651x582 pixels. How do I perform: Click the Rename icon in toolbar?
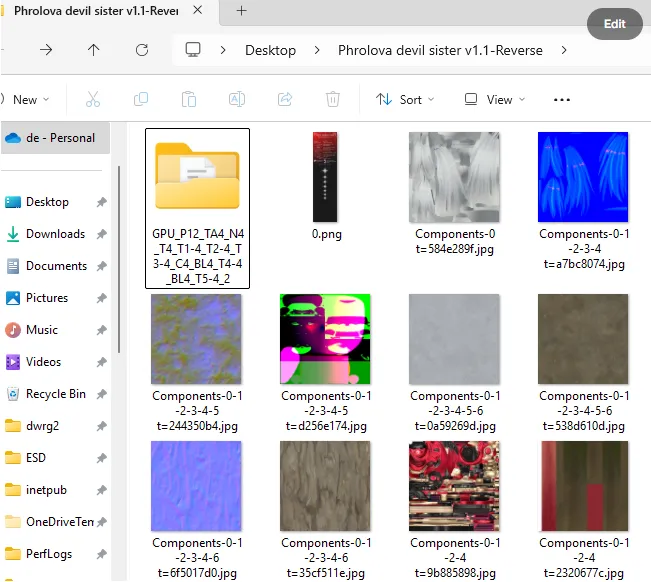pos(237,100)
